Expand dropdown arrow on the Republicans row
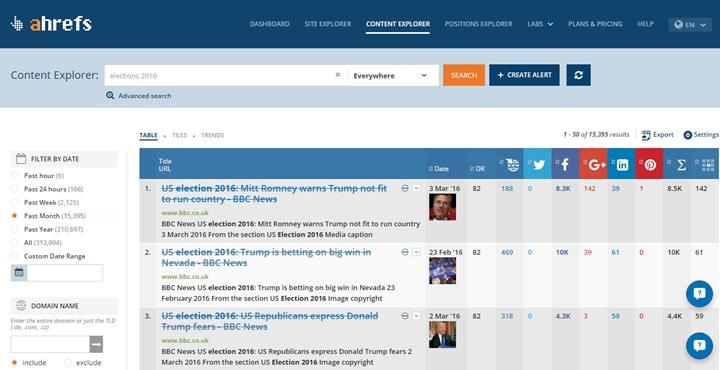This screenshot has width=720, height=370. pos(416,316)
